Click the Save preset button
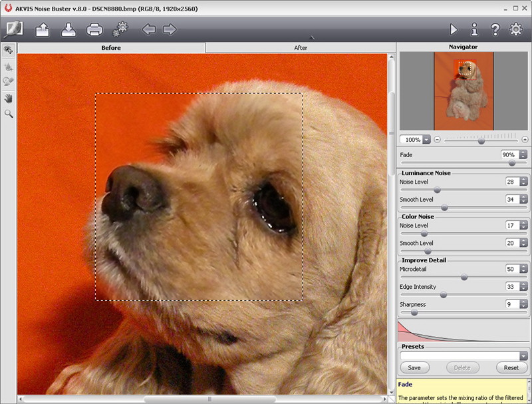Image resolution: width=532 pixels, height=404 pixels. click(x=414, y=367)
